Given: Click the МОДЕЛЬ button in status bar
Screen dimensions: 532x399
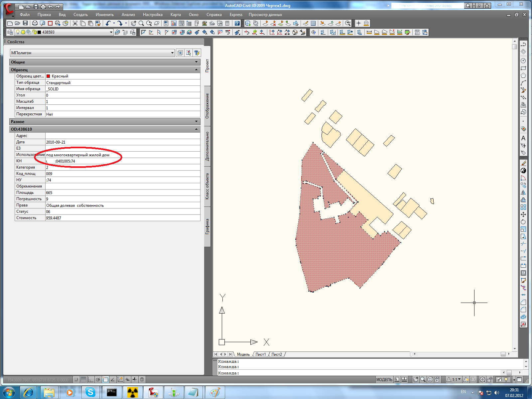Looking at the screenshot, I should pyautogui.click(x=384, y=379).
